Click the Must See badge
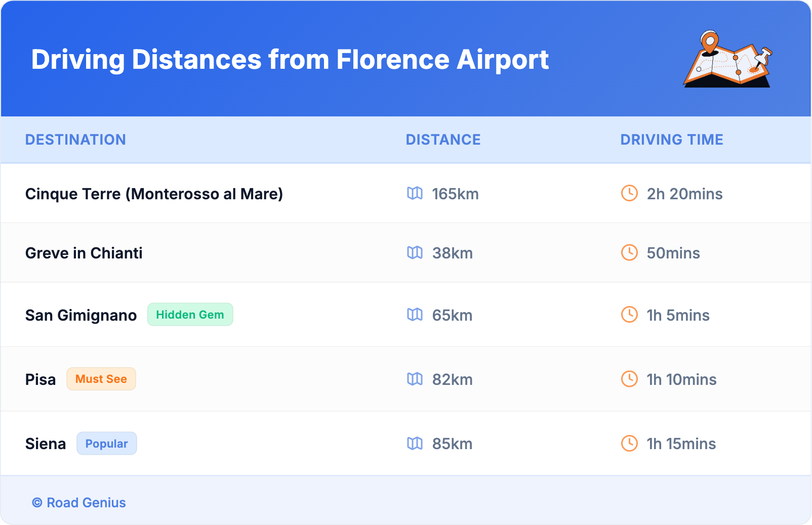The image size is (812, 525). 101,379
